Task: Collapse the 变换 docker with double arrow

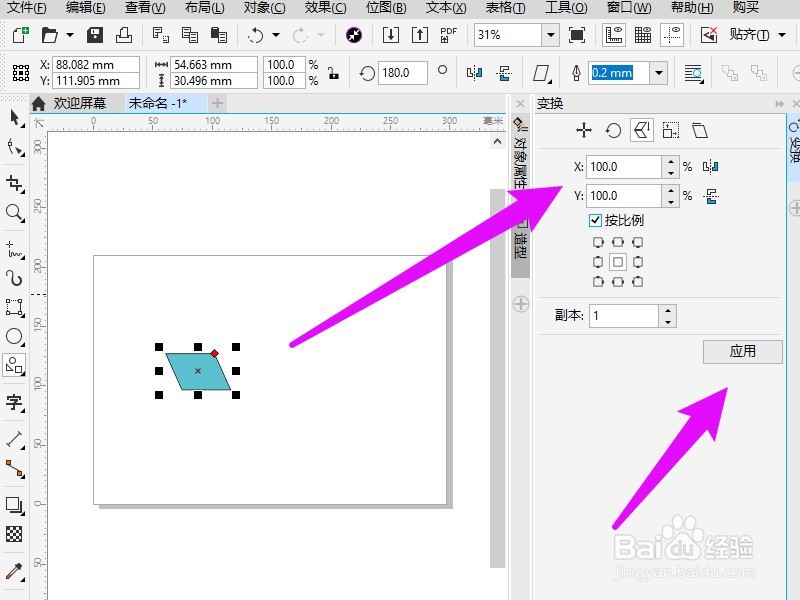Action: pos(779,104)
